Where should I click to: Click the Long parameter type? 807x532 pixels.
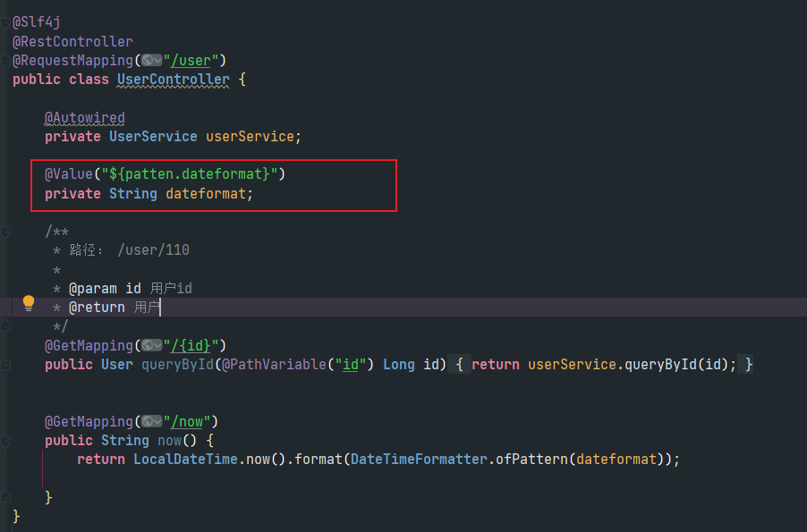click(x=399, y=364)
